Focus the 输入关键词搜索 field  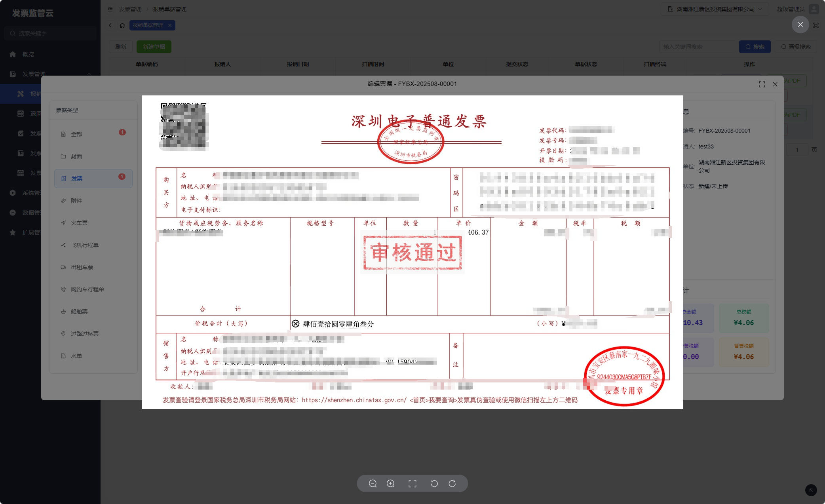click(x=697, y=47)
